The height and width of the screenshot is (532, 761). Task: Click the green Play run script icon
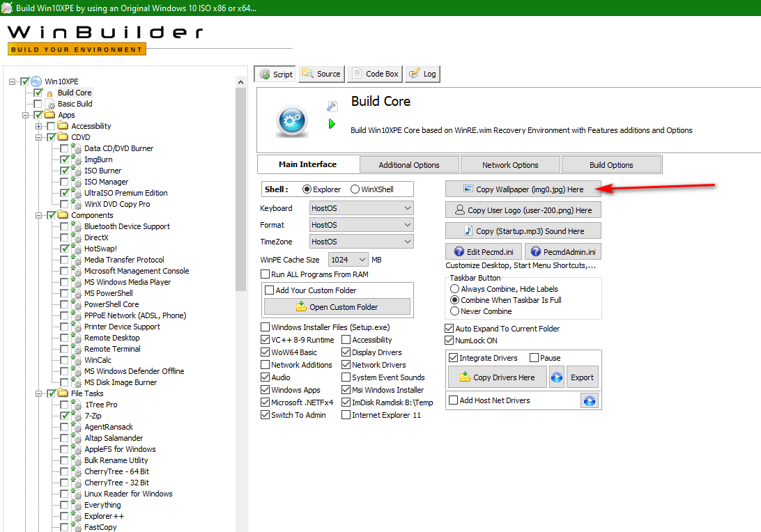(332, 124)
